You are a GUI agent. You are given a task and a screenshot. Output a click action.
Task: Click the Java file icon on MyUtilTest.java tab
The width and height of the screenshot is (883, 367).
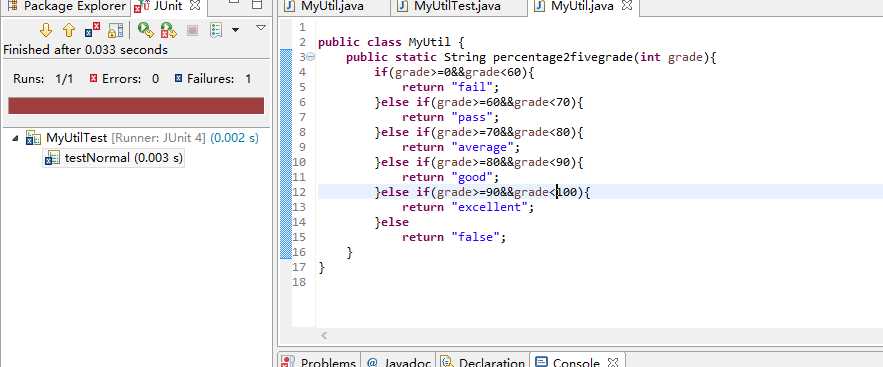tap(402, 7)
